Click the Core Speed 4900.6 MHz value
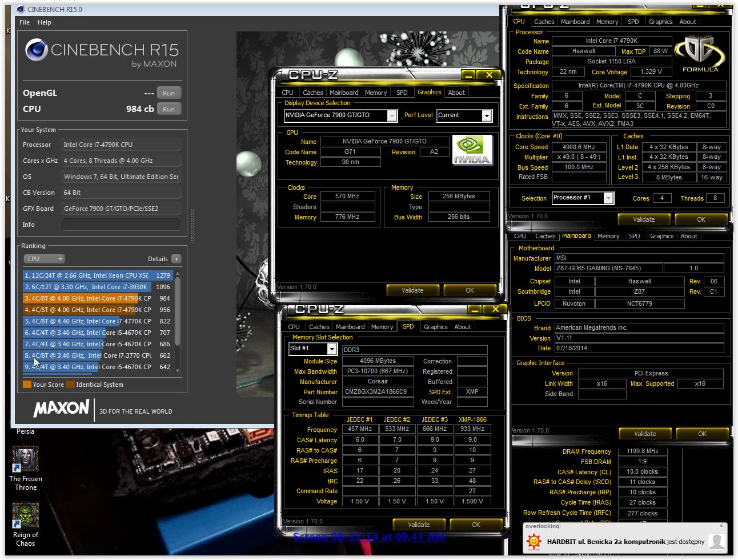This screenshot has width=738, height=560. [x=579, y=147]
